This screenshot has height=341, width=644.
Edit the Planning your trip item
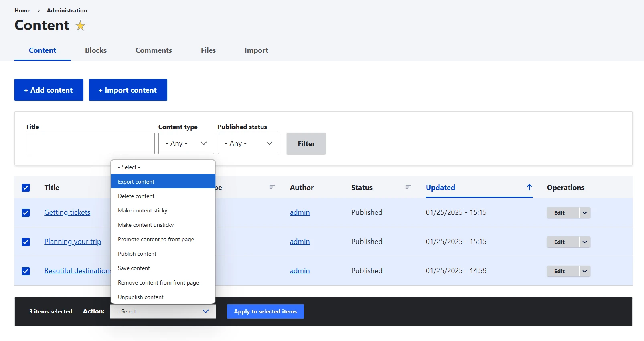(x=563, y=242)
